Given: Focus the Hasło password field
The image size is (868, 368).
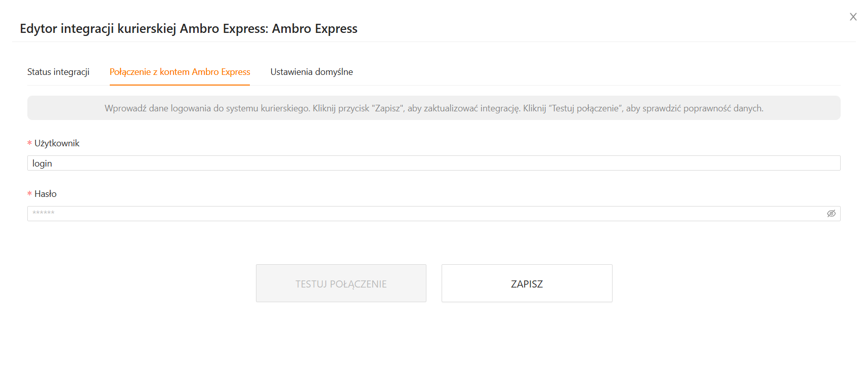Looking at the screenshot, I should [425, 214].
